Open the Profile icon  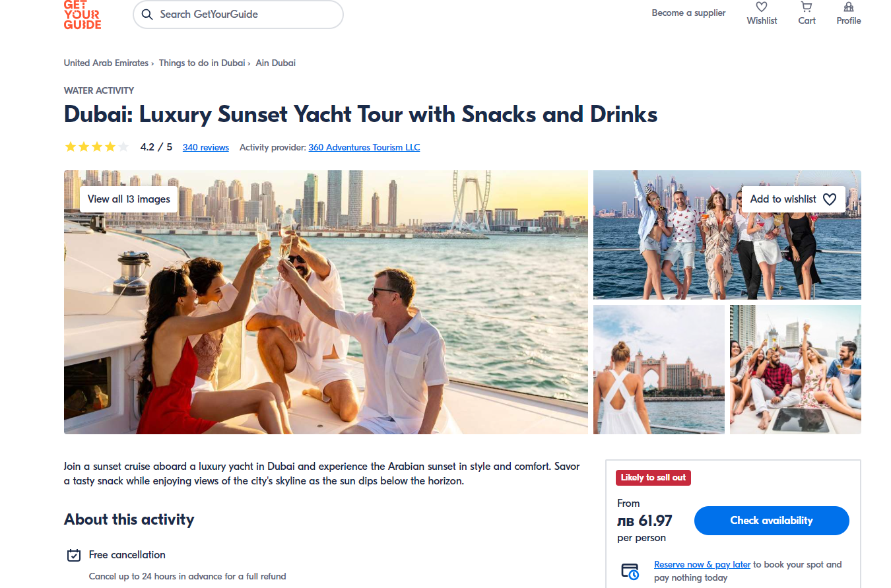coord(849,7)
